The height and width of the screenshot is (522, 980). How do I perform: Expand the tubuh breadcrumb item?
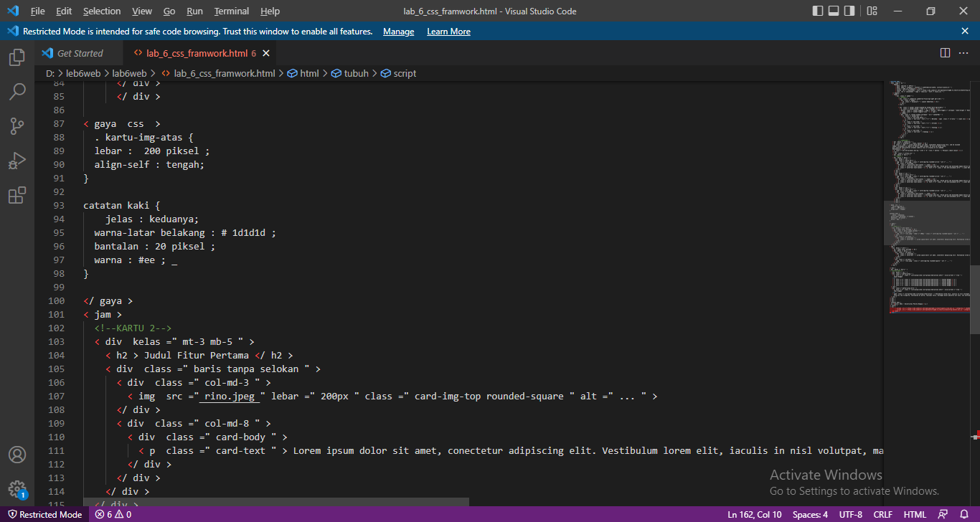[355, 72]
